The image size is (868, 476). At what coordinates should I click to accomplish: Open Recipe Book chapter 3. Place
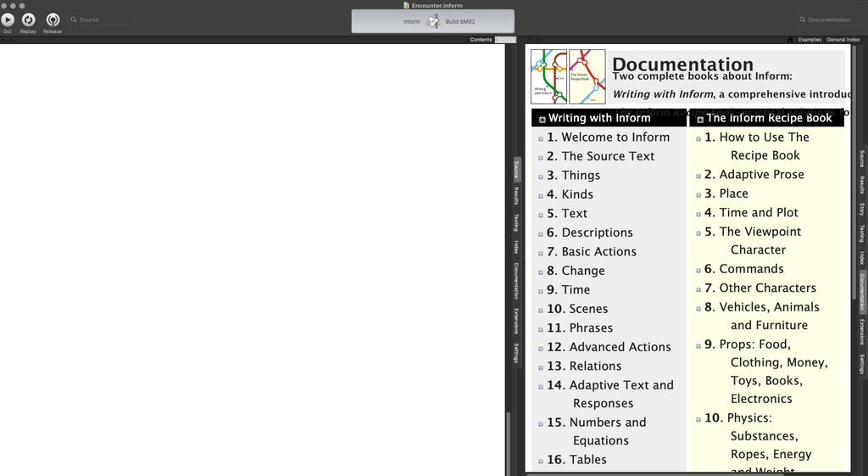pyautogui.click(x=726, y=194)
